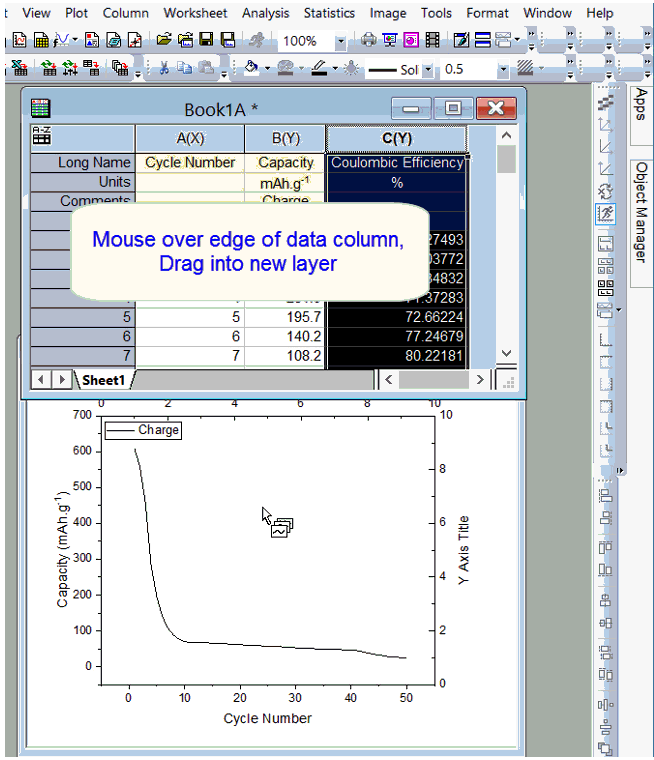Click the Save disk icon
The image size is (654, 760).
click(206, 41)
